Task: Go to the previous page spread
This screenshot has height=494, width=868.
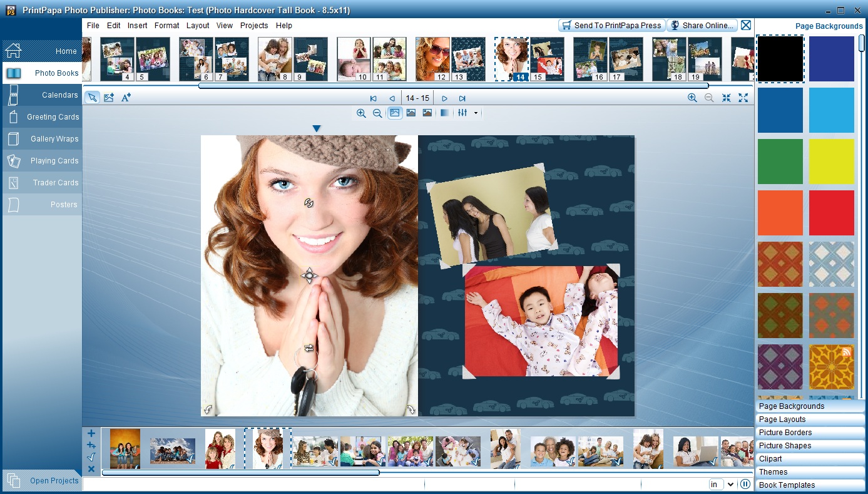Action: click(x=392, y=98)
